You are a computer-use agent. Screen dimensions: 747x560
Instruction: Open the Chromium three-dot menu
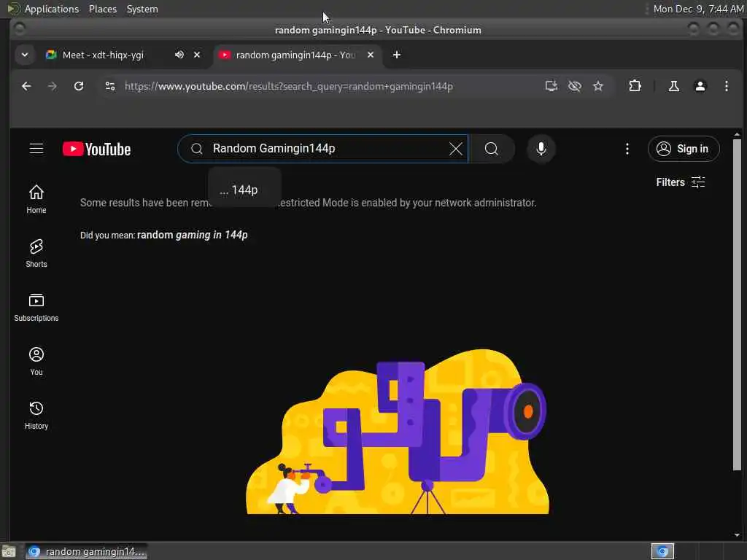click(x=726, y=86)
